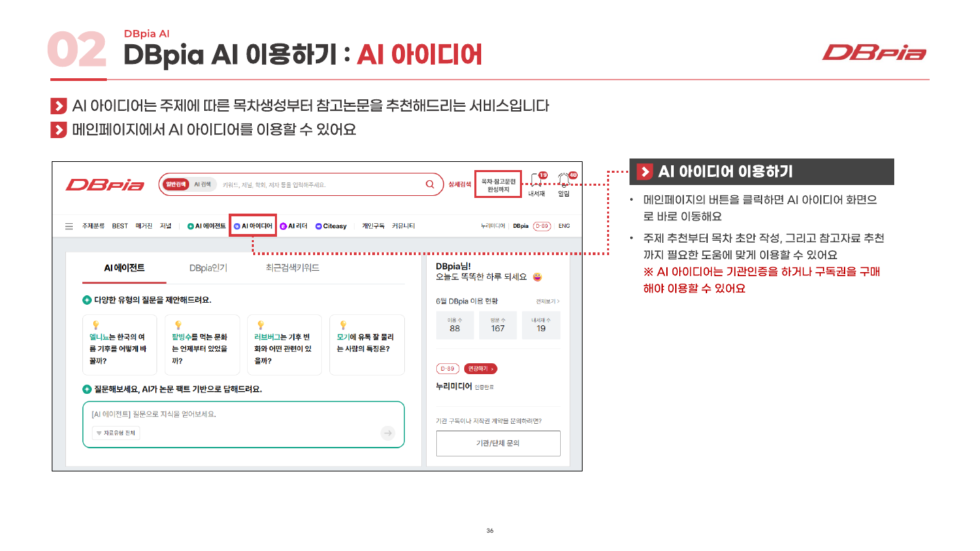Select the 최근검색키워드 tab
Viewport: 980px width, 551px height.
pos(293,268)
